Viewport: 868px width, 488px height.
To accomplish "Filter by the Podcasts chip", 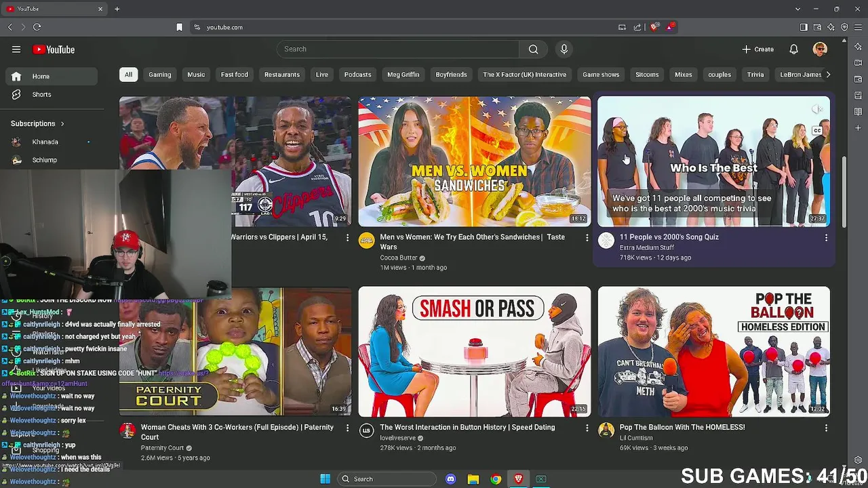I will (357, 75).
